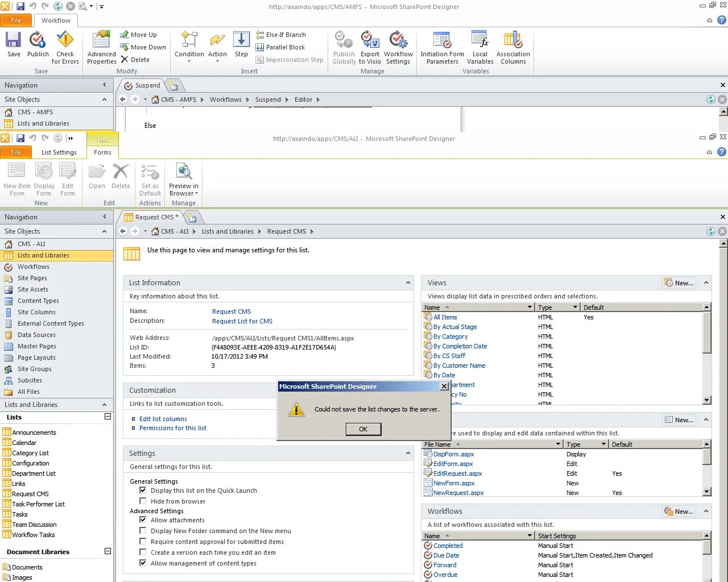The image size is (728, 582).
Task: Open Workflow Settings
Action: point(398,48)
